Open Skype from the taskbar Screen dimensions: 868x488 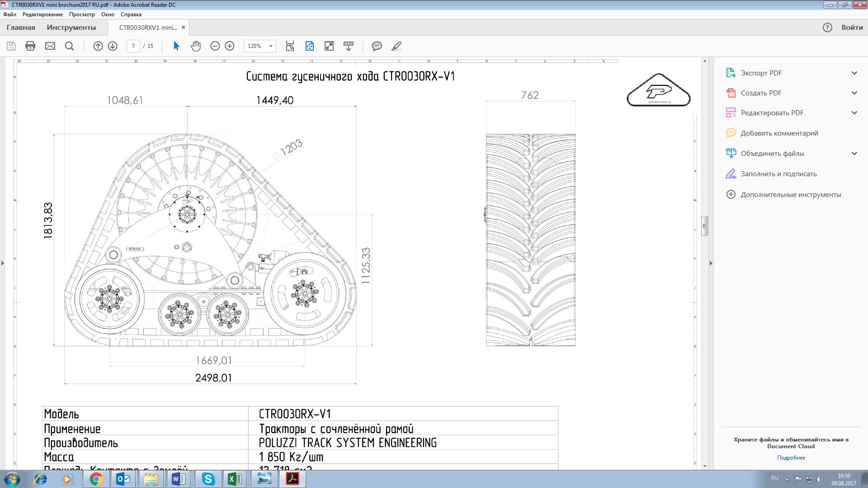pyautogui.click(x=208, y=479)
